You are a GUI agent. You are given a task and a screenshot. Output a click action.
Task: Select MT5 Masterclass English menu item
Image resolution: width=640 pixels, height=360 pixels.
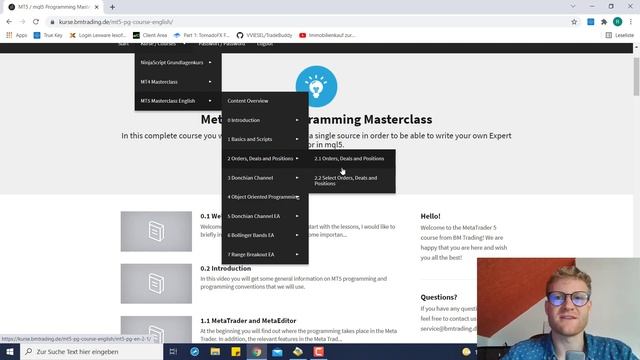178,101
